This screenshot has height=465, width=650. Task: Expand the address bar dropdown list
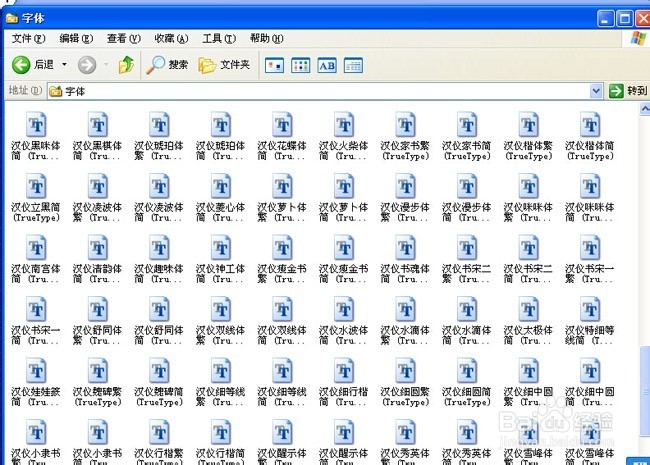[x=596, y=91]
